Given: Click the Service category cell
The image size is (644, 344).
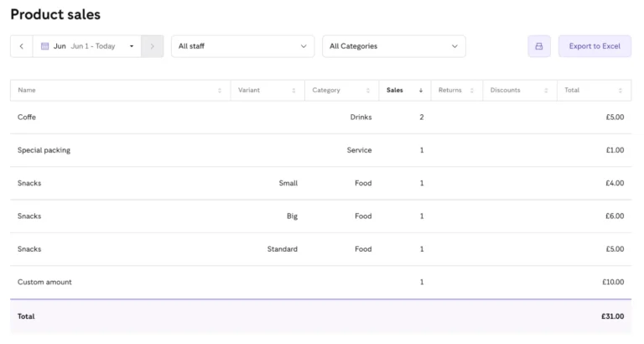Looking at the screenshot, I should click(x=359, y=150).
